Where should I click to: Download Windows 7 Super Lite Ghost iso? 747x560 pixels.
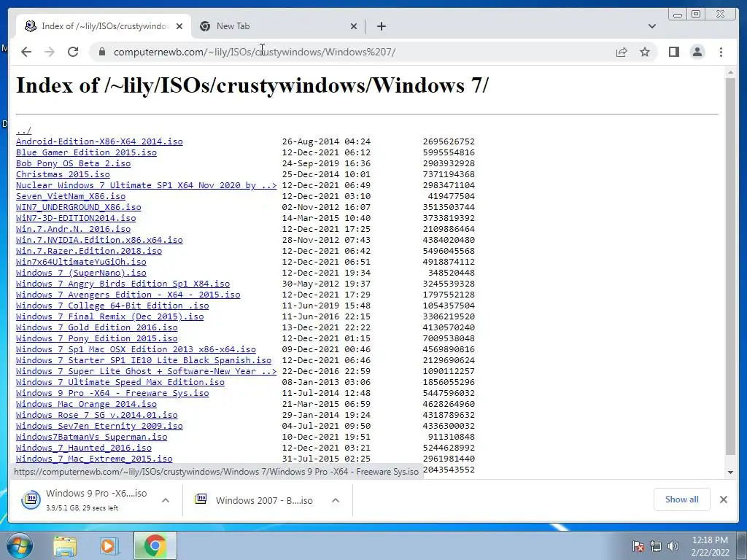(146, 371)
